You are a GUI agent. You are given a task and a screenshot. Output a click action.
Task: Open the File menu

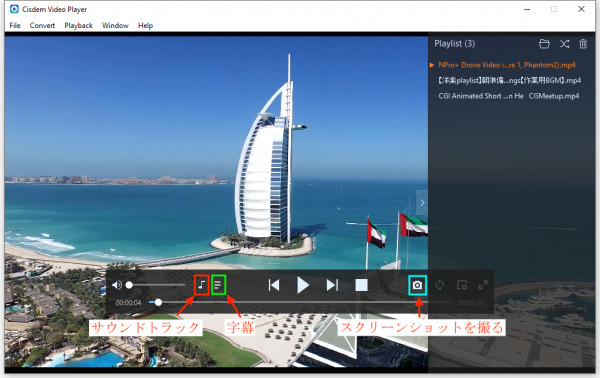[x=15, y=25]
